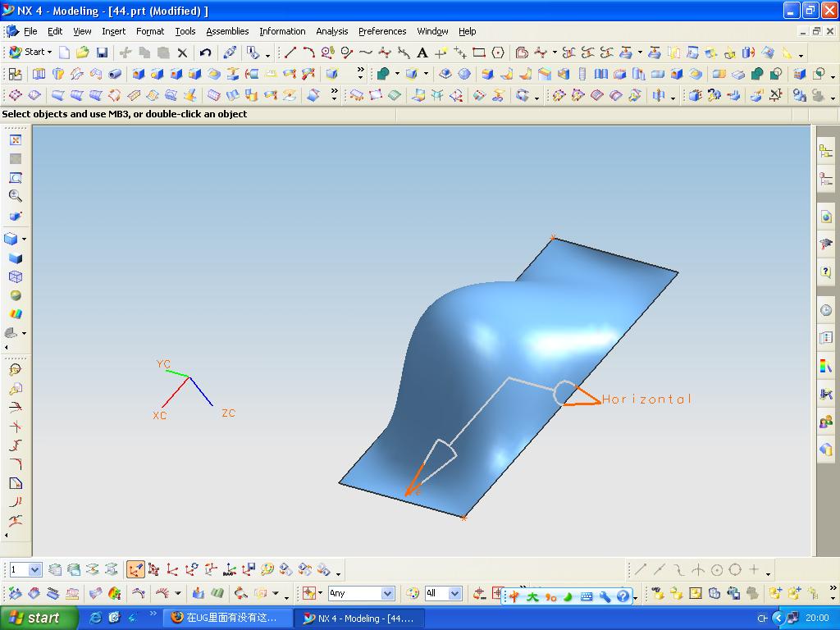Click the Sphere primitive icon
The width and height of the screenshot is (840, 630).
[464, 74]
